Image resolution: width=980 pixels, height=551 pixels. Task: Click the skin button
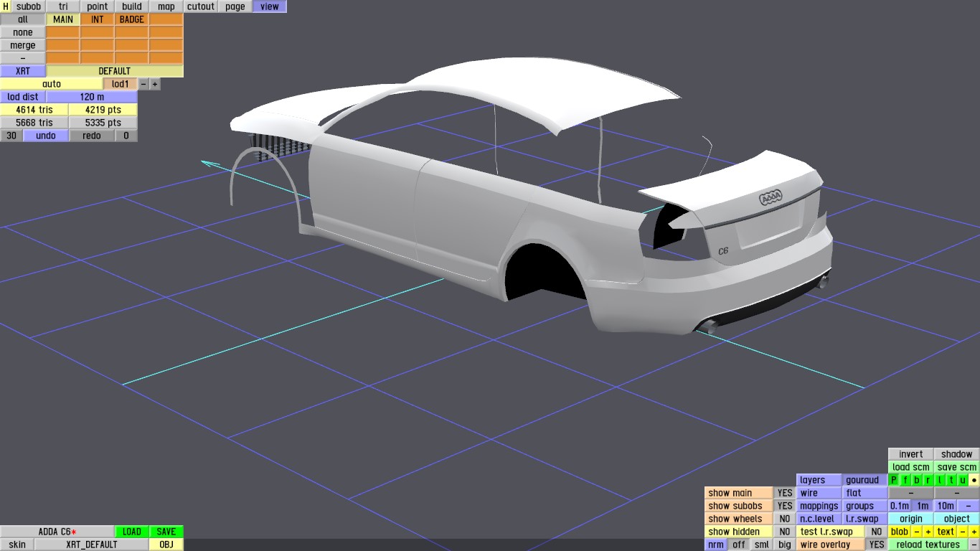point(17,545)
